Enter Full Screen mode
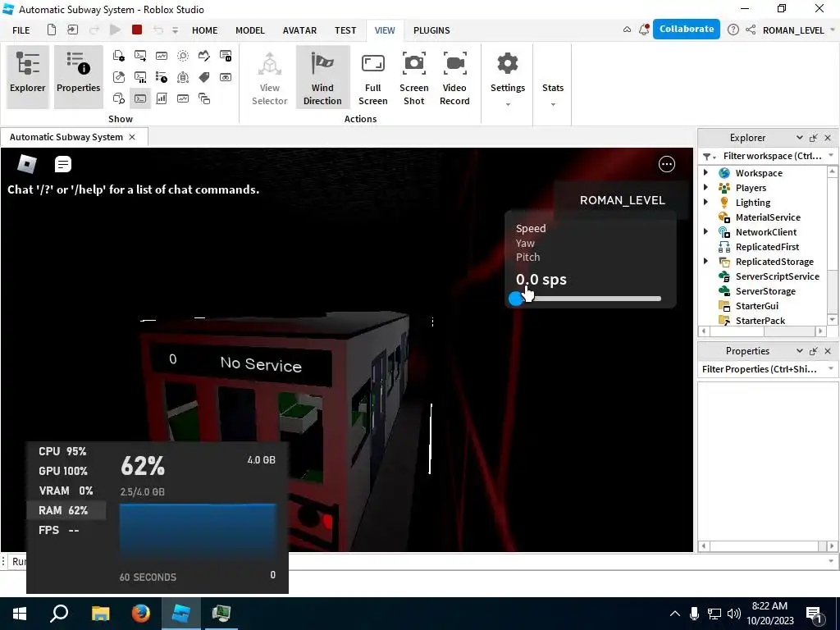The image size is (840, 630). [x=373, y=78]
